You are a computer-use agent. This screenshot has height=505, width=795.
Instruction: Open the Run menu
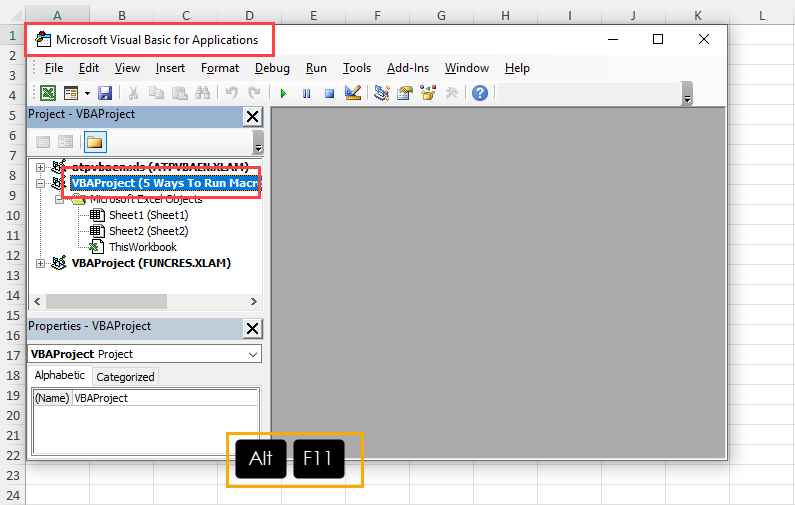[316, 68]
